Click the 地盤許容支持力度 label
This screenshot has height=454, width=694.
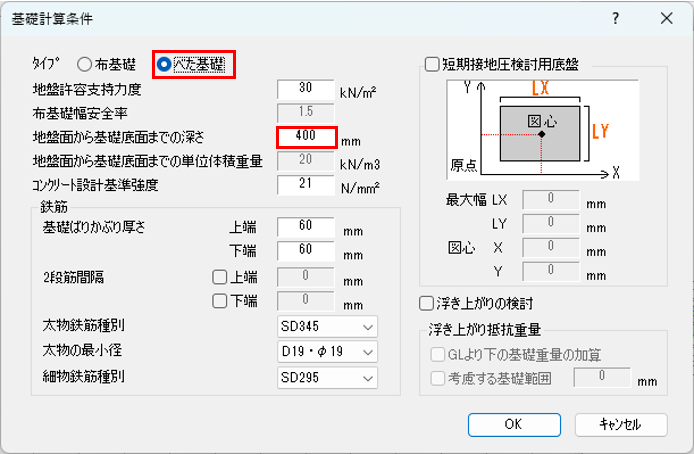tap(87, 90)
